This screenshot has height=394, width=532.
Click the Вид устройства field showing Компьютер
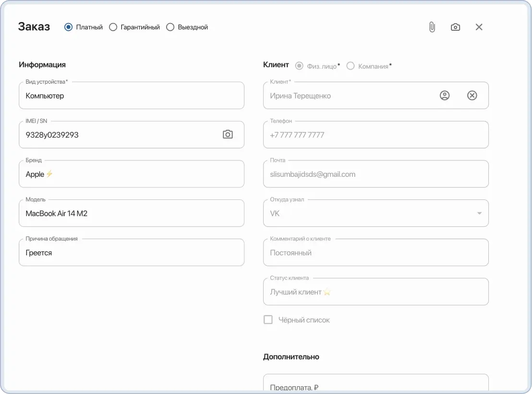(131, 95)
